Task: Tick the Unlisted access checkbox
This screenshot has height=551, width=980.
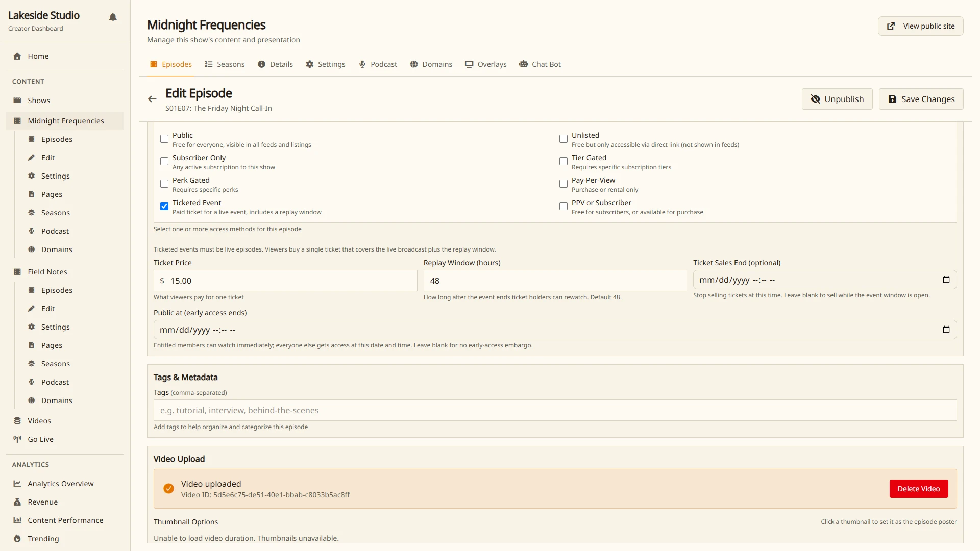Action: click(563, 139)
